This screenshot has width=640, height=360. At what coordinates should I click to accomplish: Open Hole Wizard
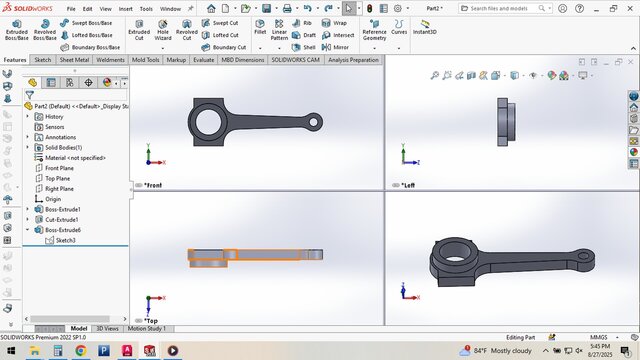(x=163, y=29)
